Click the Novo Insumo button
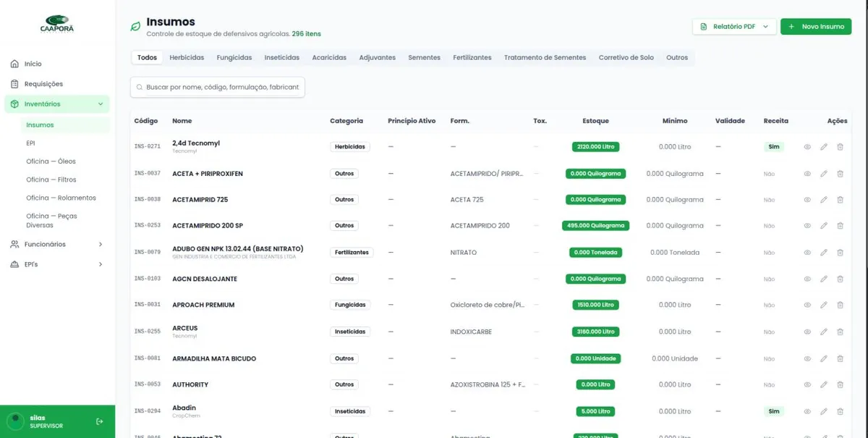Screen dimensions: 868x438 815,27
